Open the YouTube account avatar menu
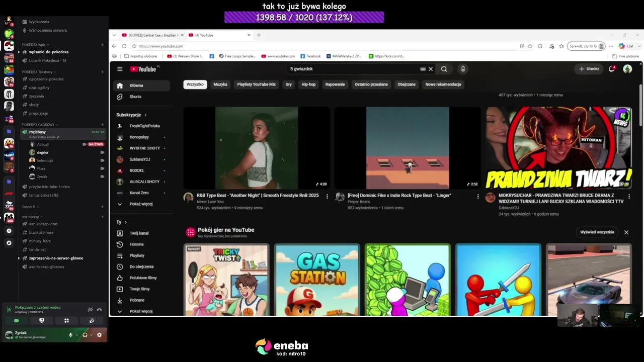 (627, 69)
